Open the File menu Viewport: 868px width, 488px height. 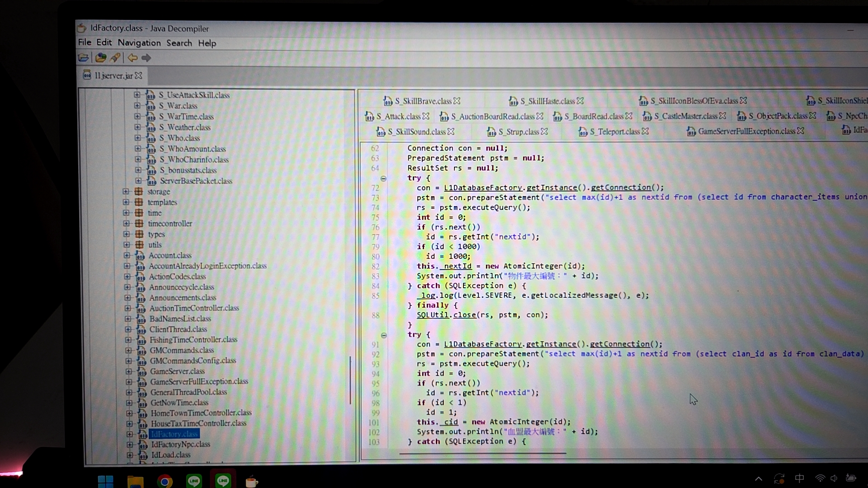[85, 42]
